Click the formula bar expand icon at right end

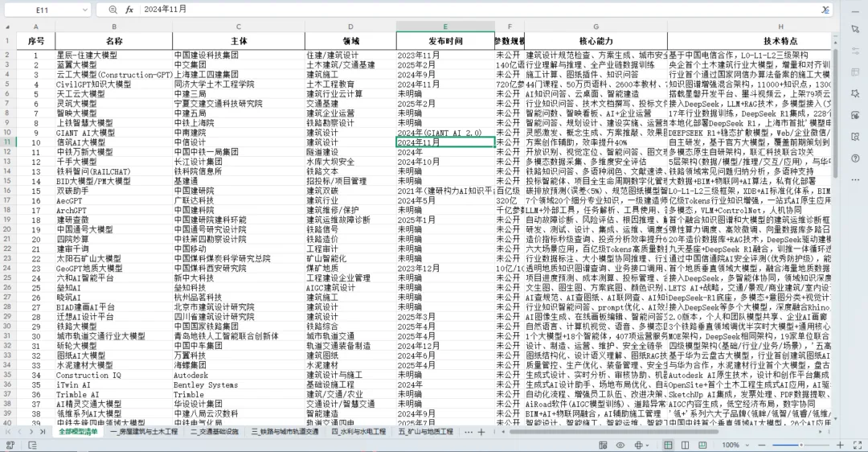coord(825,10)
